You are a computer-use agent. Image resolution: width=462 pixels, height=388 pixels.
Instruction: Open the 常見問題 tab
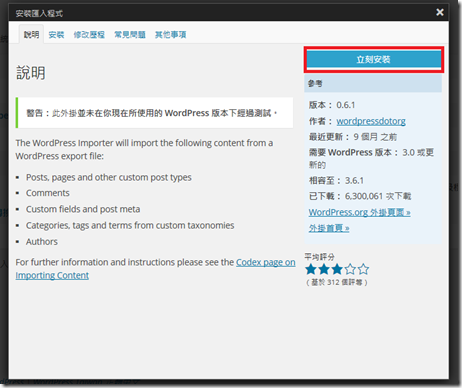[130, 34]
